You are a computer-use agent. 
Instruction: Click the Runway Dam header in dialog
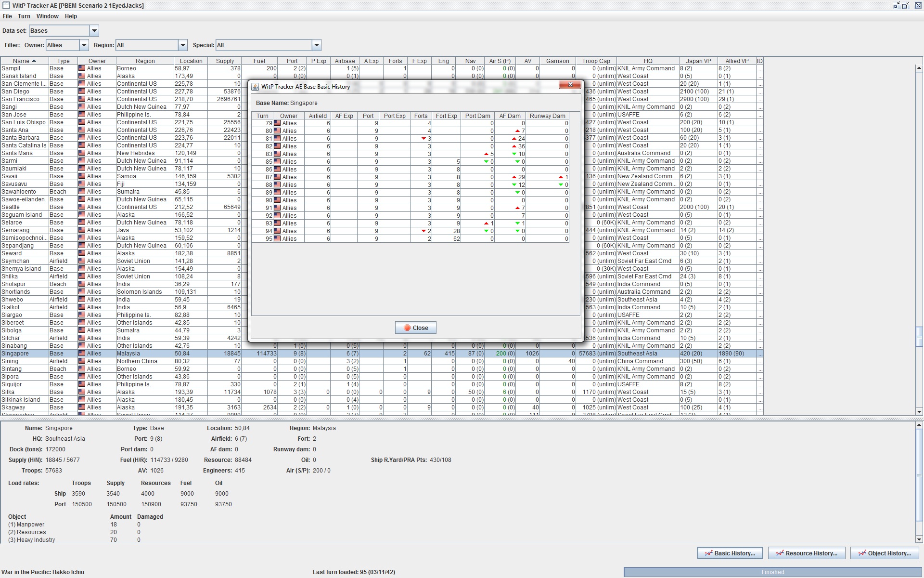[x=547, y=116]
